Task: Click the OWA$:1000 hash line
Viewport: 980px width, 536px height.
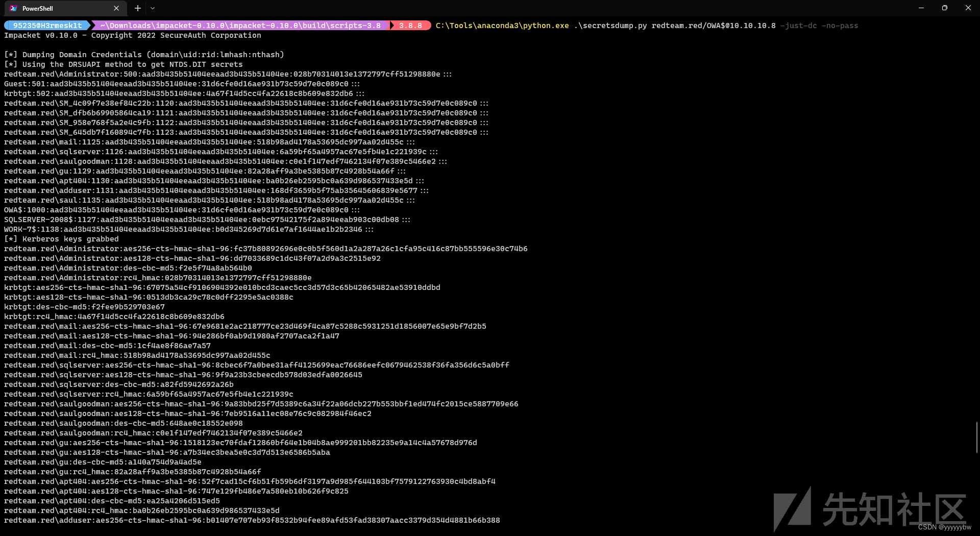Action: click(x=182, y=210)
